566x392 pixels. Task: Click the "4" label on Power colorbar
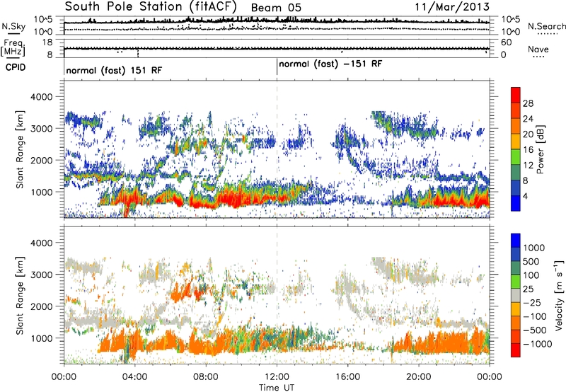coord(525,196)
